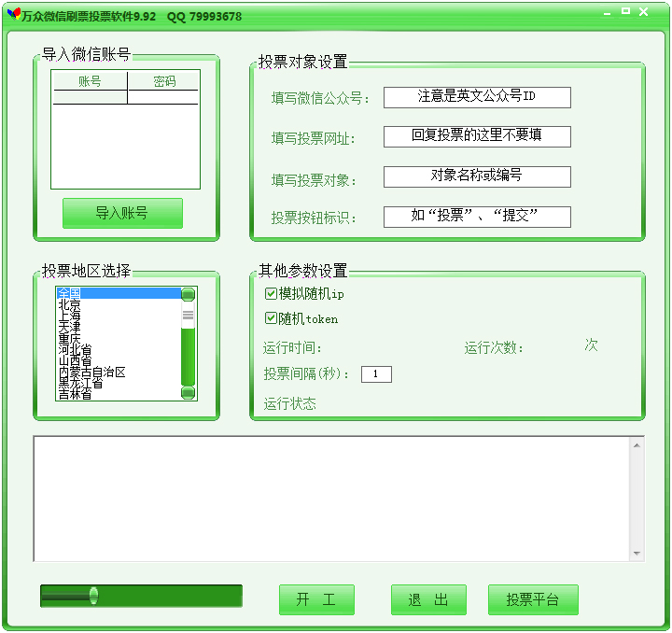Click the app logo icon in title bar
Viewport: 672px width, 633px height.
click(x=14, y=15)
